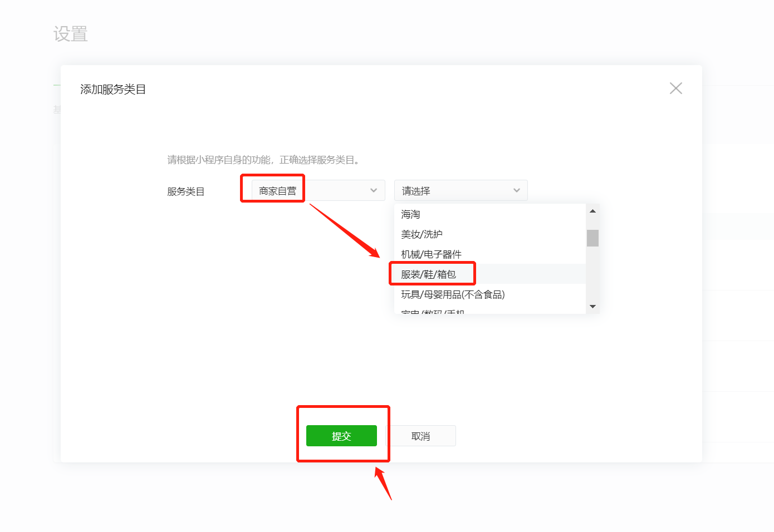Close the 添加服务类目 dialog with X
Screen dimensions: 774x532
pyautogui.click(x=675, y=88)
